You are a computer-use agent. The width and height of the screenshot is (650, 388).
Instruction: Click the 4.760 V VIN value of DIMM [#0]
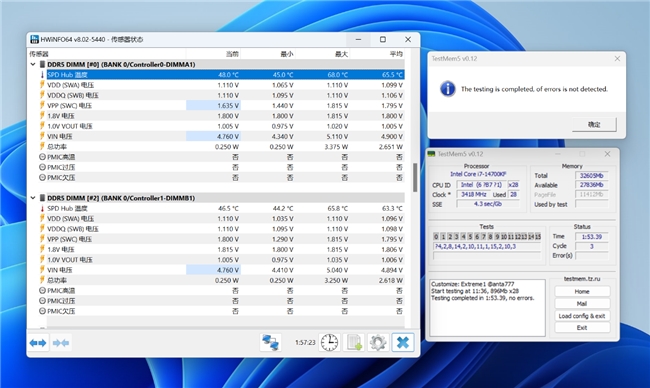[x=228, y=136]
